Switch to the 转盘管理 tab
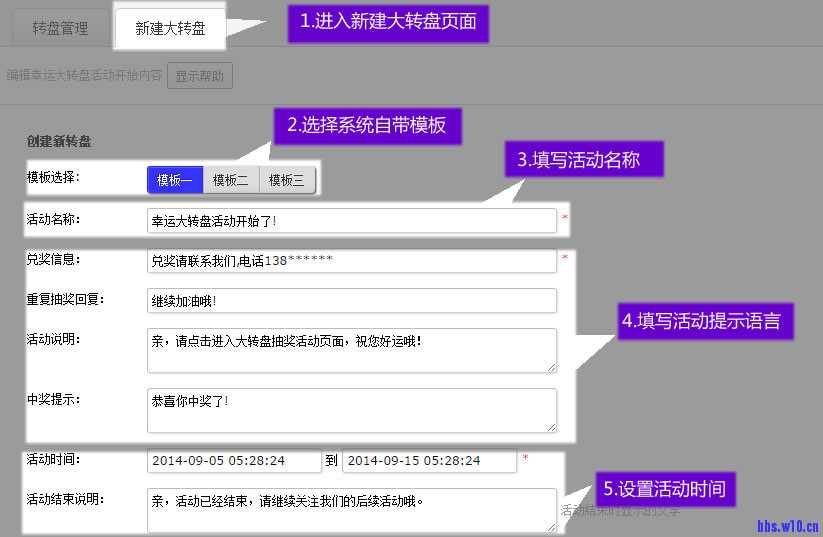This screenshot has height=537, width=823. coord(60,28)
